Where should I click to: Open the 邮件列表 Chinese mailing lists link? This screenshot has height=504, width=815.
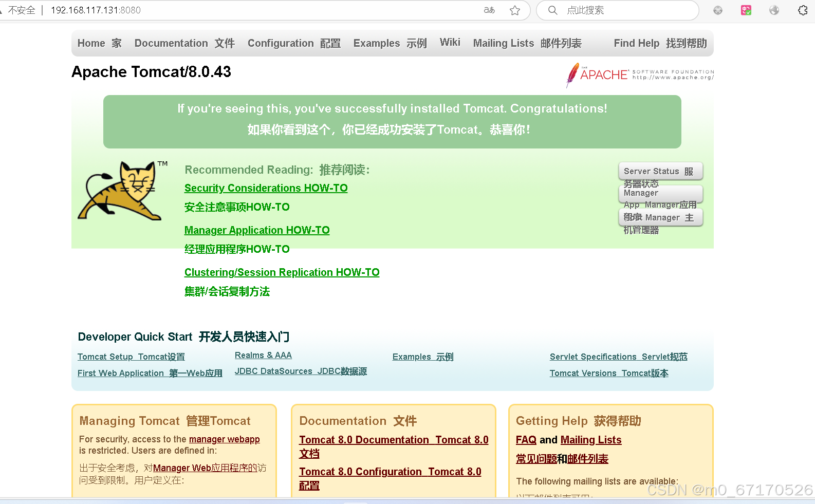point(588,459)
